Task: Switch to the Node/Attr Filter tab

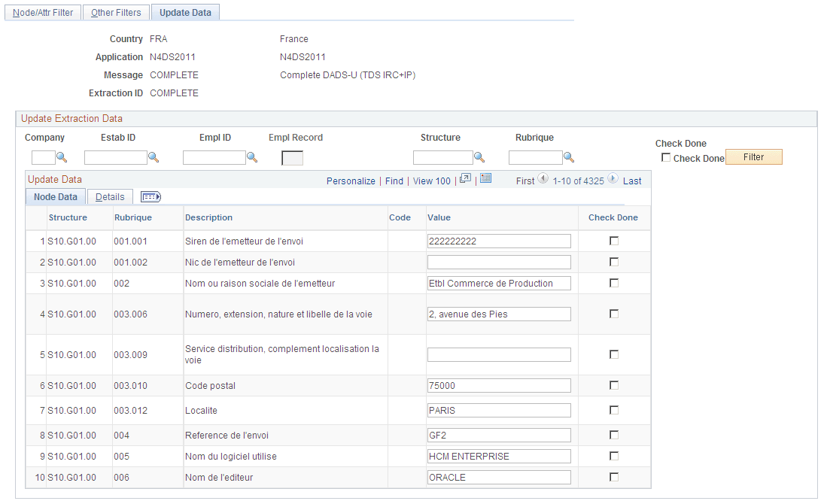Action: [43, 13]
